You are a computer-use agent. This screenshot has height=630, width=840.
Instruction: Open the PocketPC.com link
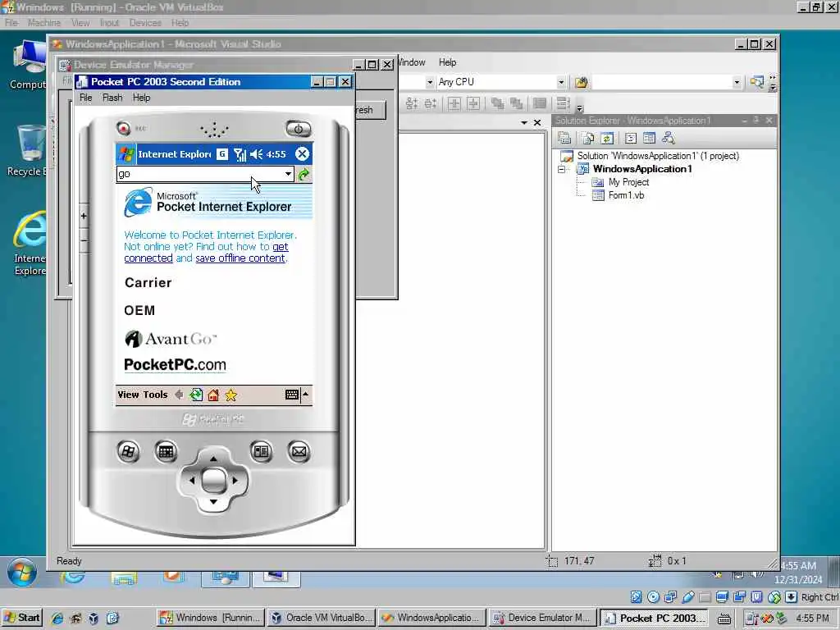pos(175,365)
